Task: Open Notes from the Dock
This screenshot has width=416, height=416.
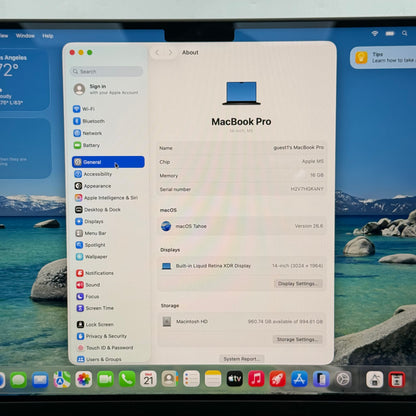Action: coord(213,379)
